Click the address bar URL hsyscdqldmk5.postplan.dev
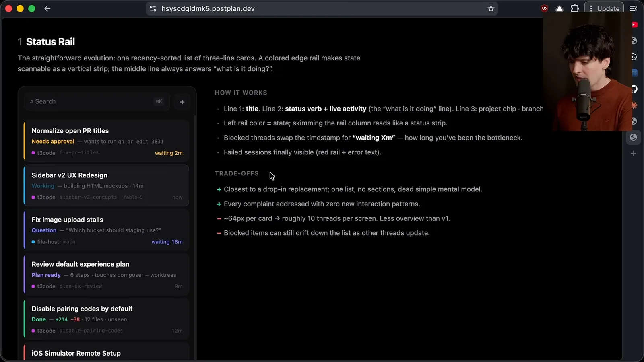 click(x=208, y=8)
